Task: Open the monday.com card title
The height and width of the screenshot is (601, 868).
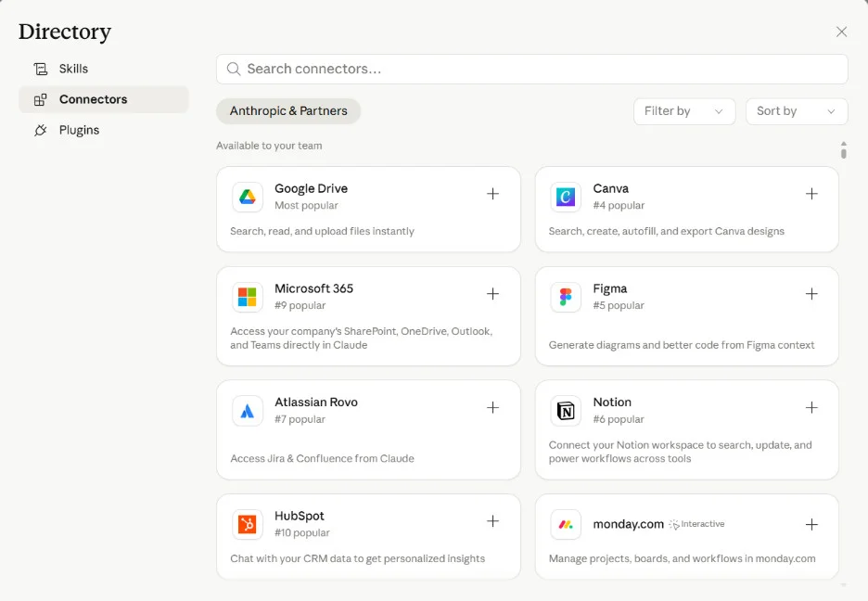Action: coord(629,524)
